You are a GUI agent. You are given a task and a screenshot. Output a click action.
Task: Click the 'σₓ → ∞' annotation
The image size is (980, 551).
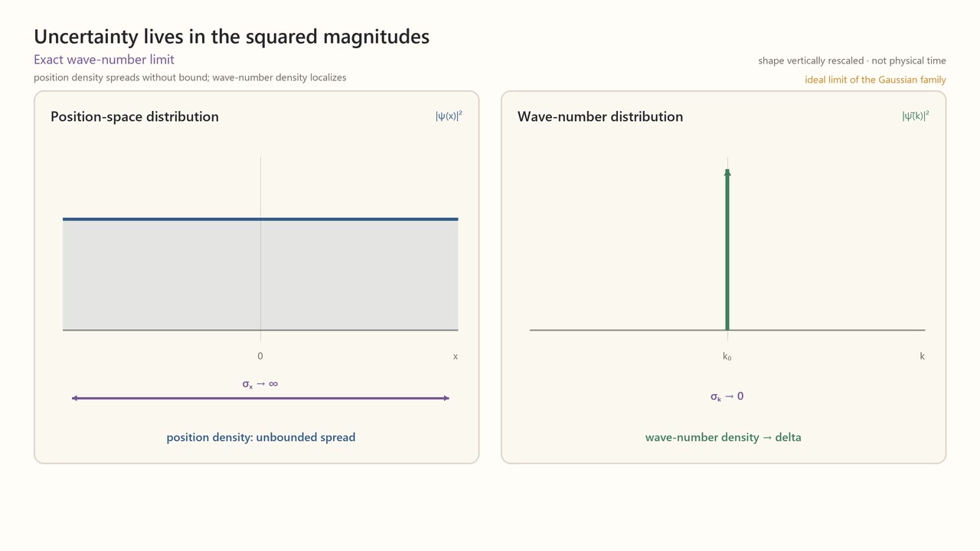tap(260, 384)
